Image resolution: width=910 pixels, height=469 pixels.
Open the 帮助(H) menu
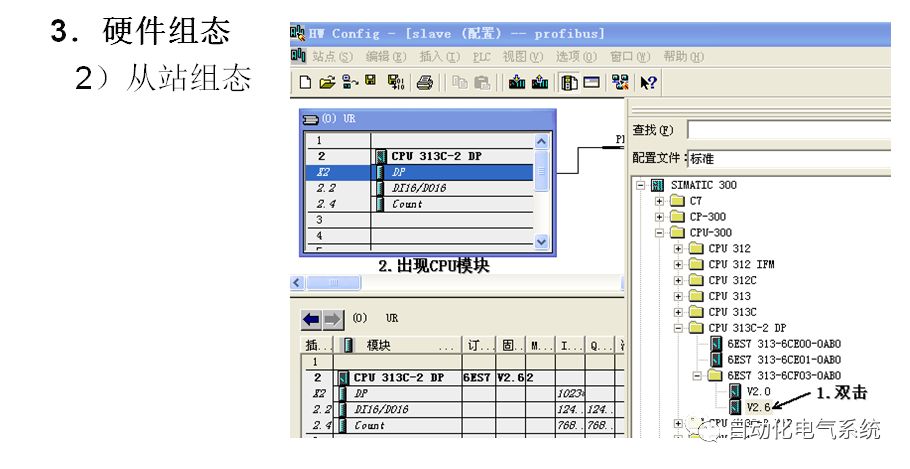(684, 56)
